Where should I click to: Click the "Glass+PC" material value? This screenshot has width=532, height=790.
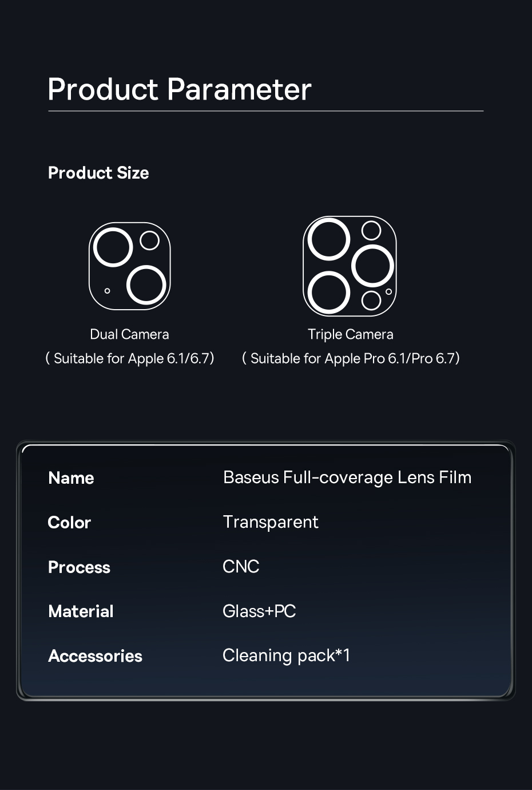coord(259,611)
